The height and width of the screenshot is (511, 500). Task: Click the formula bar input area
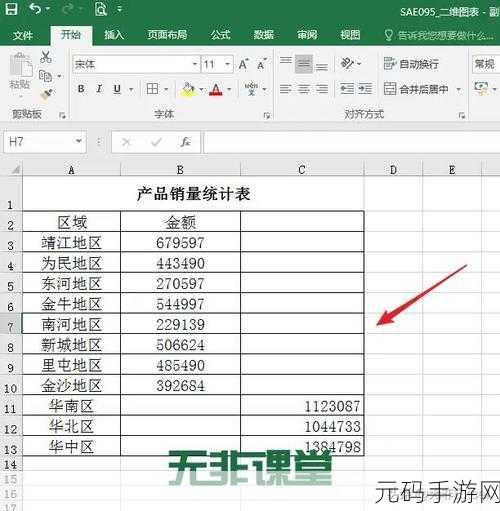tap(351, 142)
